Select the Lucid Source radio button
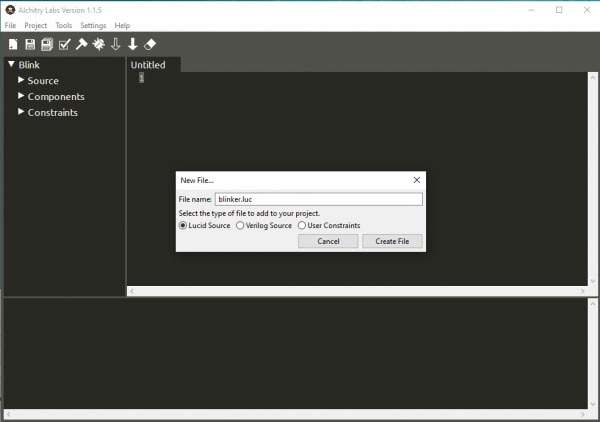This screenshot has height=422, width=600. click(183, 226)
